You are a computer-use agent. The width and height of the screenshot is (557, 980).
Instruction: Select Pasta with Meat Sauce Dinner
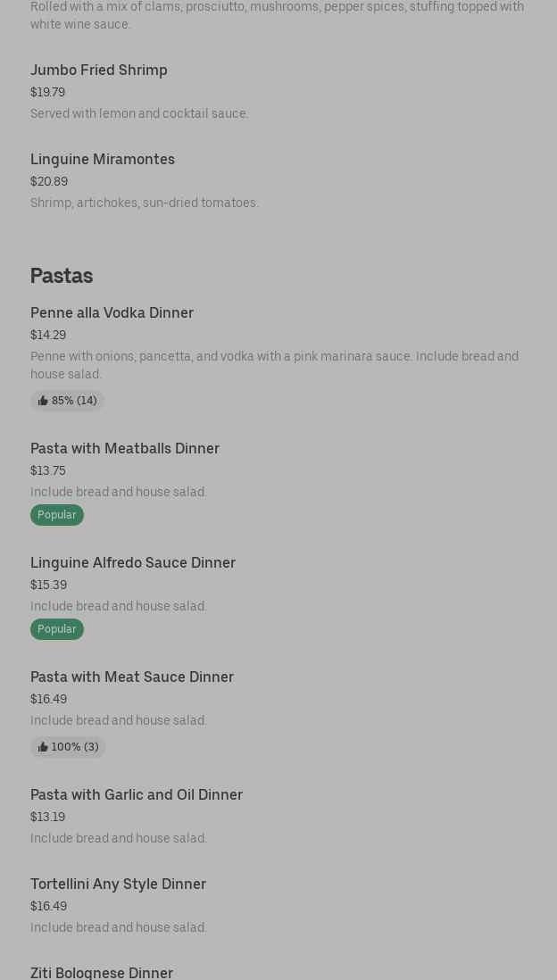132,677
